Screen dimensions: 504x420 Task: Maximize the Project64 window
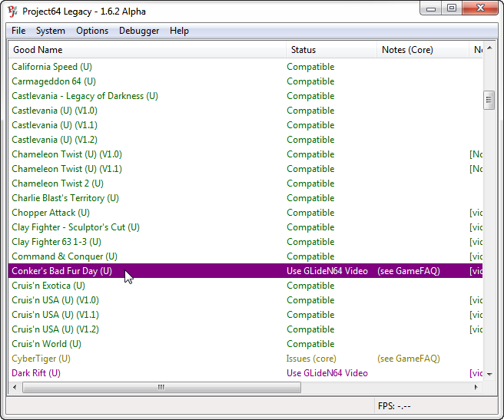click(x=452, y=8)
